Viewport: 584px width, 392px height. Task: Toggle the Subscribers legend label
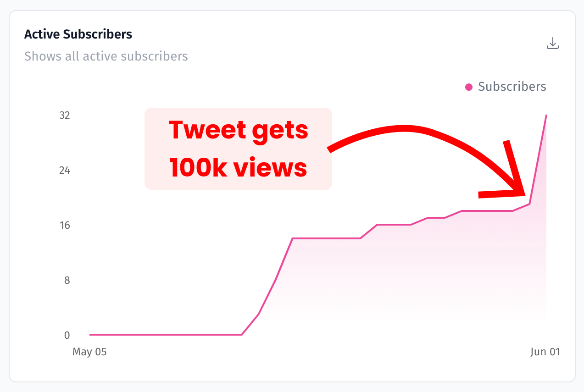(x=512, y=87)
